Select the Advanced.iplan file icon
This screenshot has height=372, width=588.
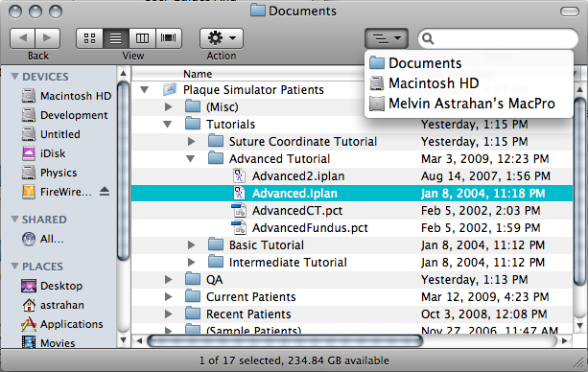coord(239,193)
